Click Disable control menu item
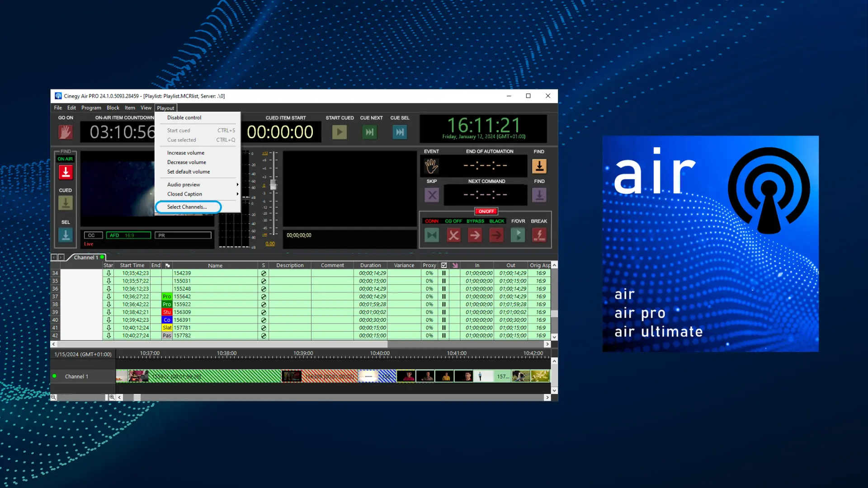 pyautogui.click(x=184, y=117)
